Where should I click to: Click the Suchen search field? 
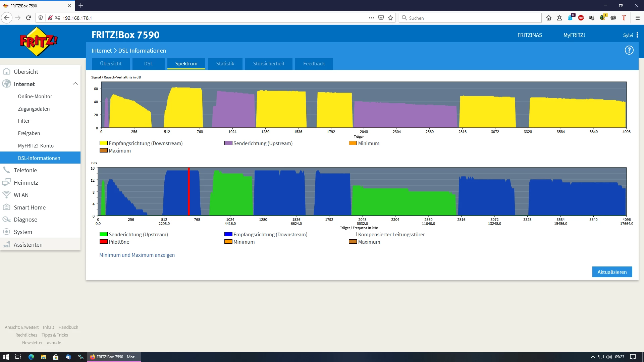470,18
